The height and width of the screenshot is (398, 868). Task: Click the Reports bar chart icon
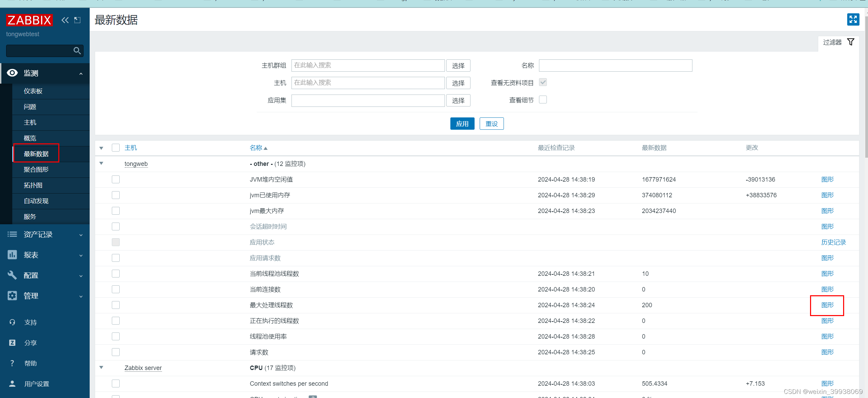click(12, 255)
